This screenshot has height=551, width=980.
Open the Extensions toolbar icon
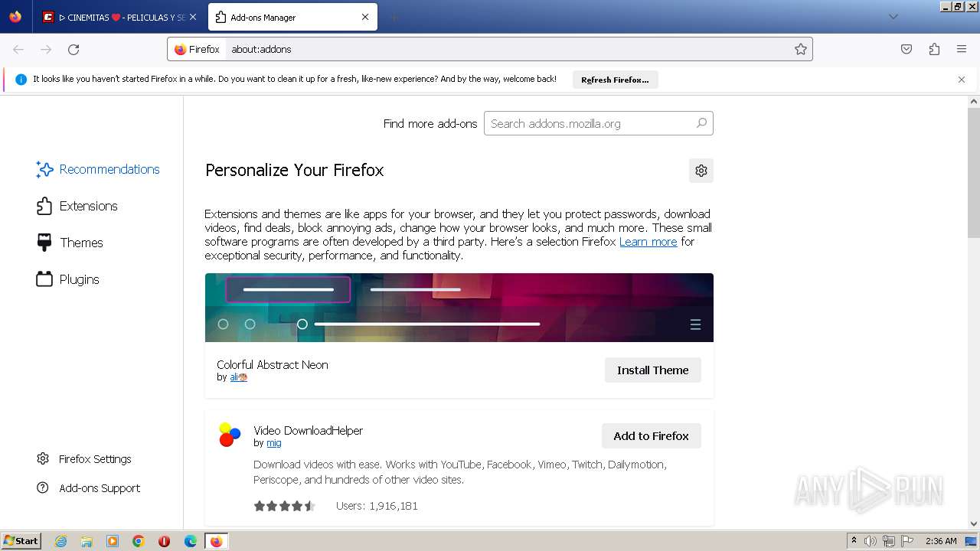(x=934, y=49)
